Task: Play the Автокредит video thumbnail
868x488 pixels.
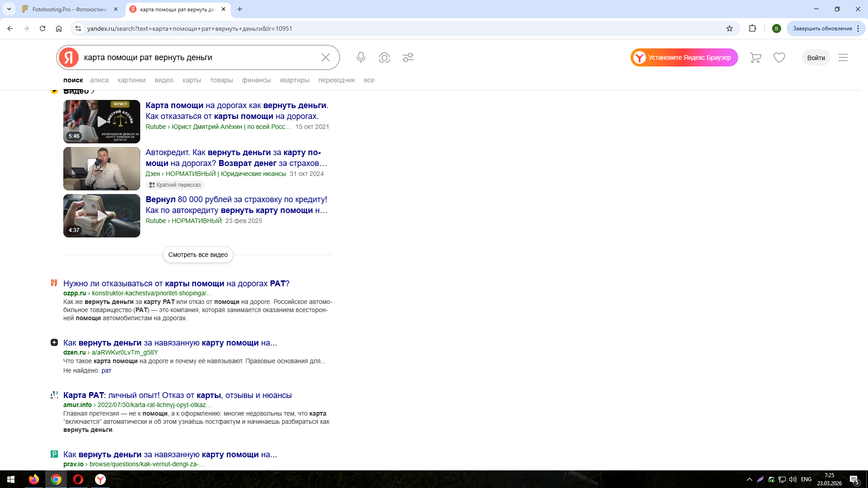Action: click(102, 169)
